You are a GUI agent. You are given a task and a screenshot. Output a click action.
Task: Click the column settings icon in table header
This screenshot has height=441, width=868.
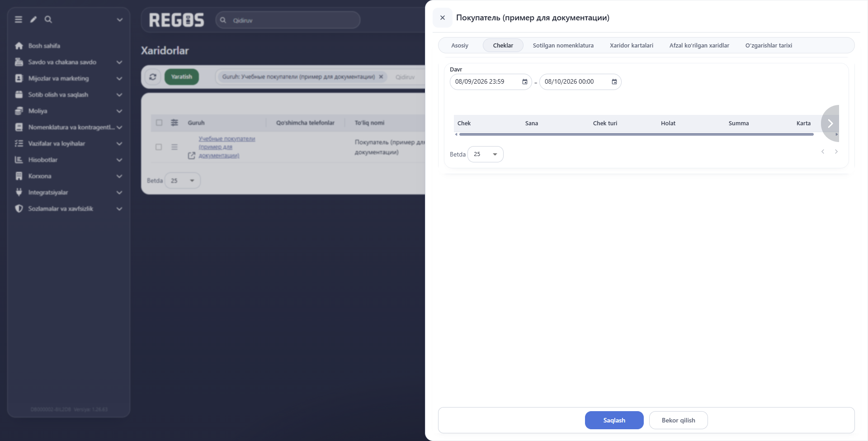[x=175, y=123]
